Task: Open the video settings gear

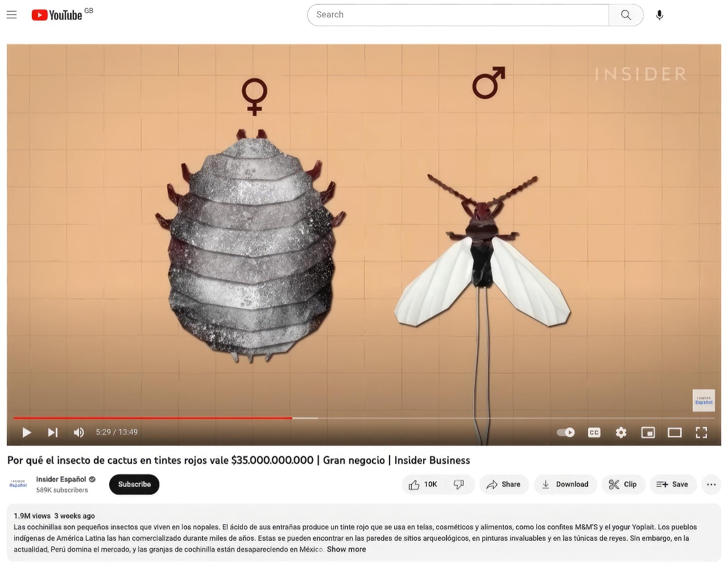Action: pos(621,433)
